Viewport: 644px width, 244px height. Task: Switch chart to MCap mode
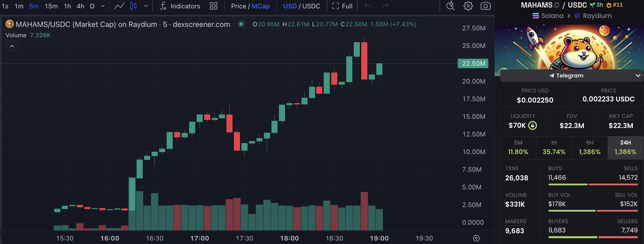click(x=261, y=6)
